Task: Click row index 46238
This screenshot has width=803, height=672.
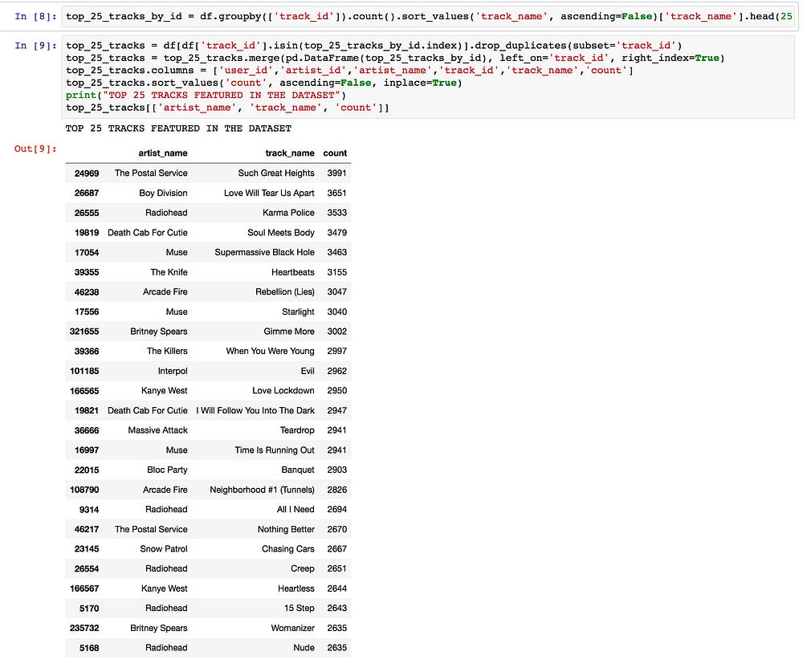Action: point(87,292)
